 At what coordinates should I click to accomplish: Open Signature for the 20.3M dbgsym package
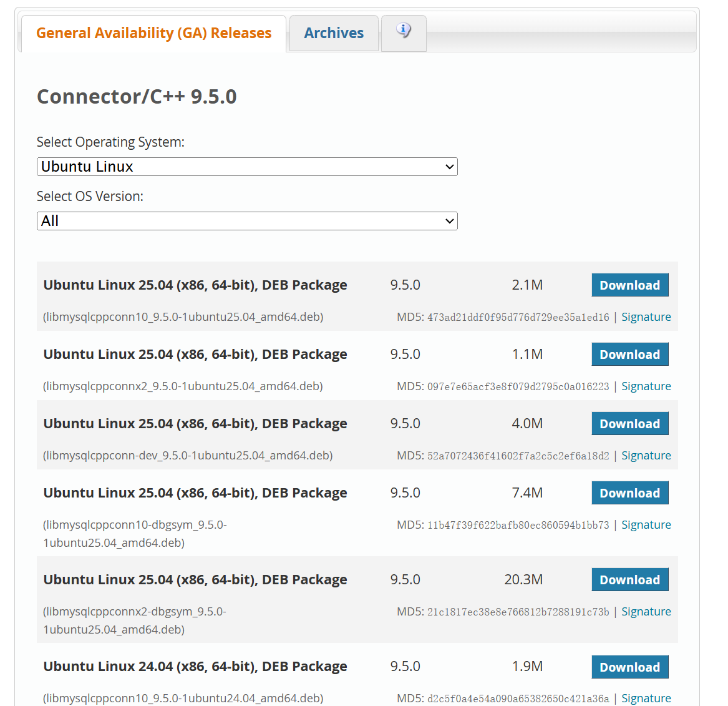coord(646,612)
